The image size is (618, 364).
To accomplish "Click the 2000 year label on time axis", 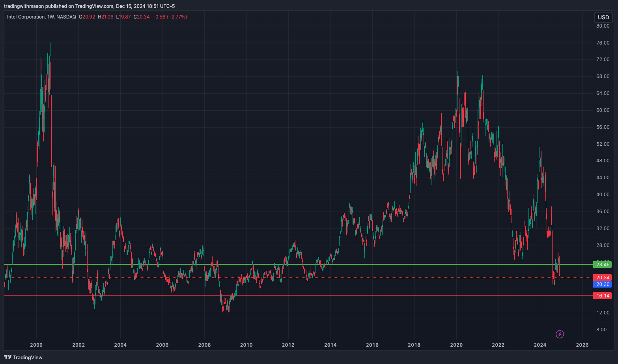I will point(36,345).
